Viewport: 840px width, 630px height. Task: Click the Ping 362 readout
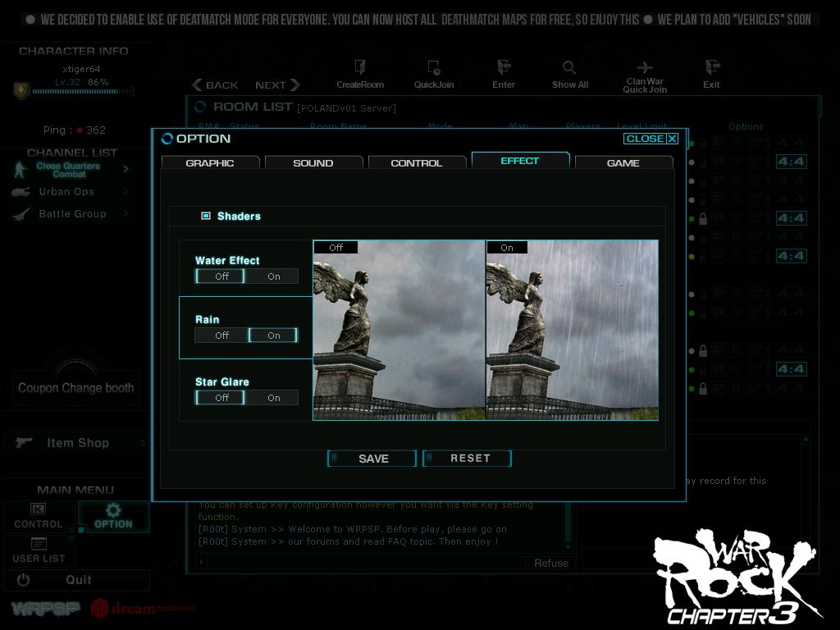click(75, 130)
